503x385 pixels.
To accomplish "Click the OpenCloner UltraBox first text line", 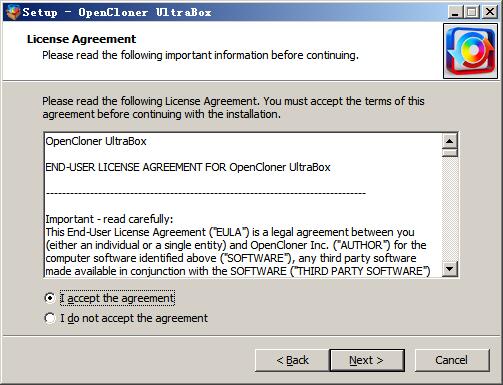I will [96, 141].
